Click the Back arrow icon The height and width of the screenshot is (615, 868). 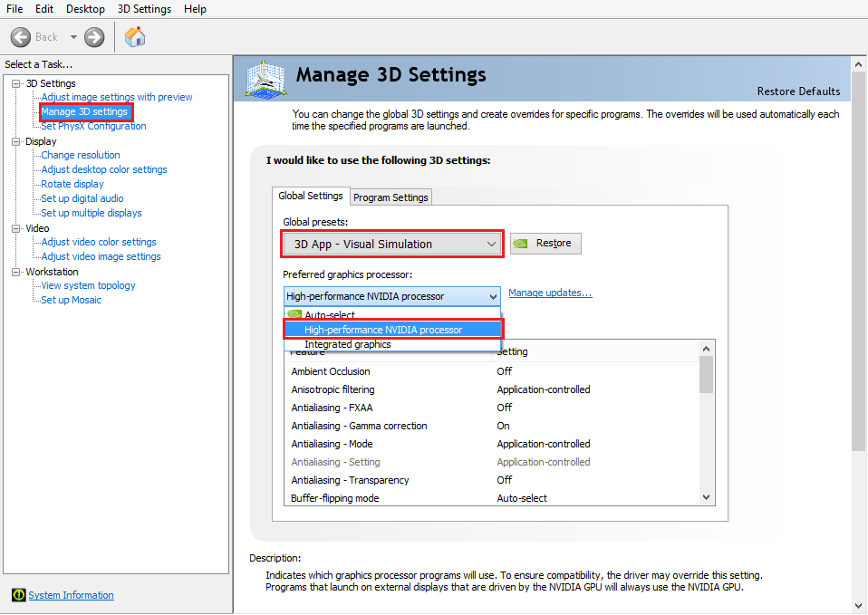[21, 37]
